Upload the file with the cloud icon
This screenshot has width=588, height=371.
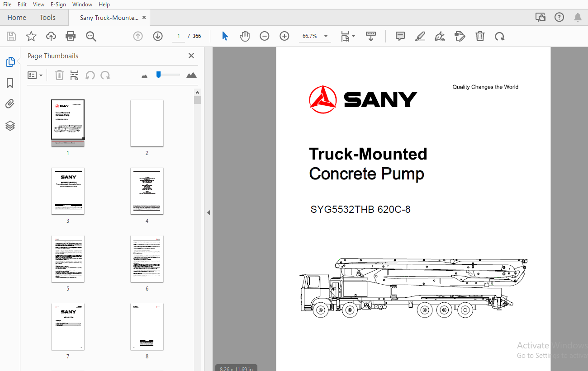51,36
